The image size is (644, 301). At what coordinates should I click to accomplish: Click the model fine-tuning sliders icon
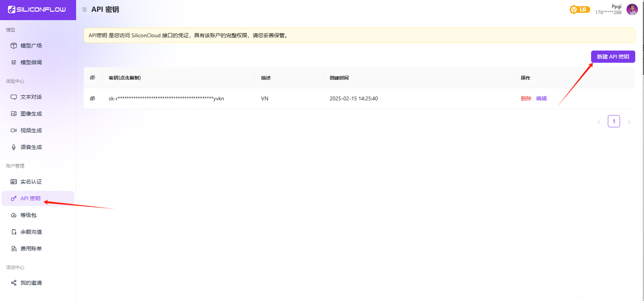pos(14,62)
